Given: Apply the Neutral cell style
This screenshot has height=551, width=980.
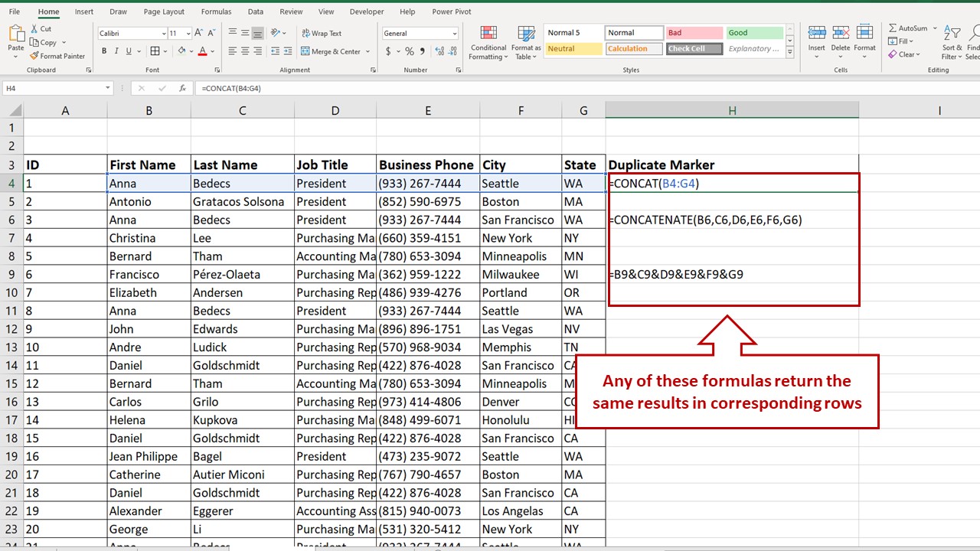Looking at the screenshot, I should (573, 48).
